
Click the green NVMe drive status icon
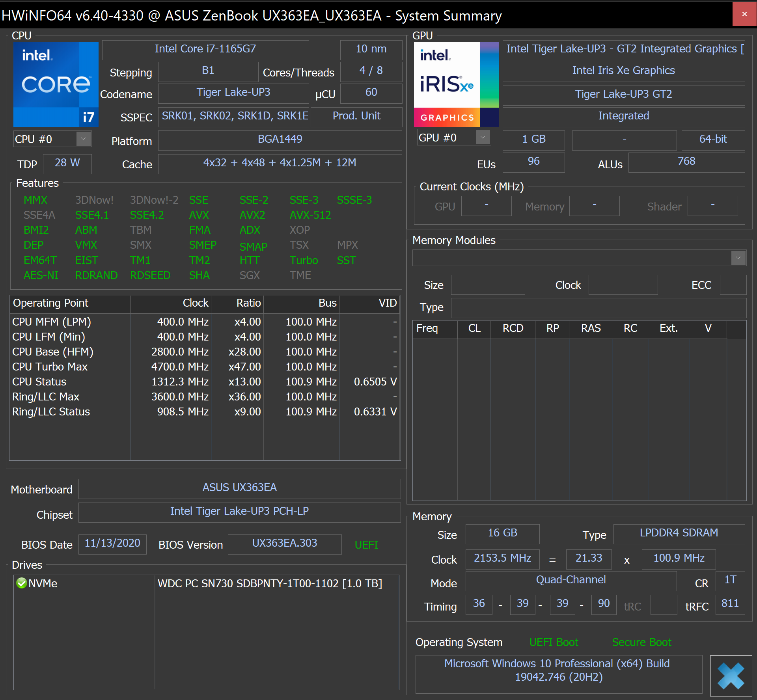[x=21, y=583]
